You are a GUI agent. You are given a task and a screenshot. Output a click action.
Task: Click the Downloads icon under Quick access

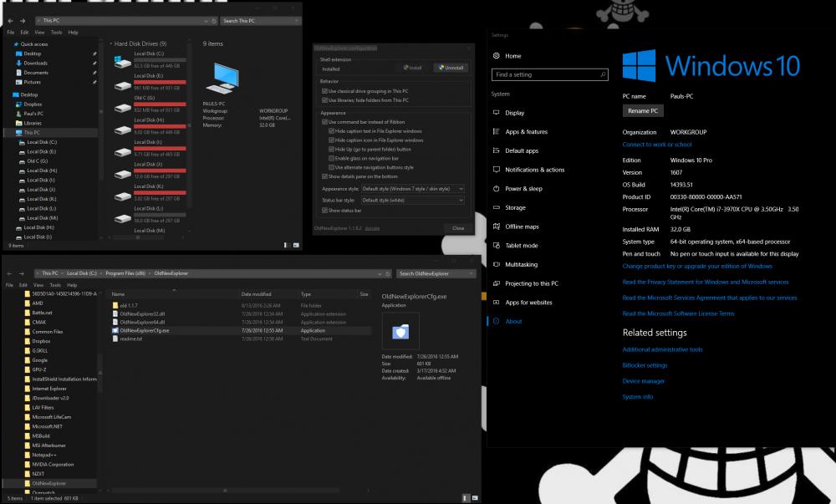coord(18,63)
